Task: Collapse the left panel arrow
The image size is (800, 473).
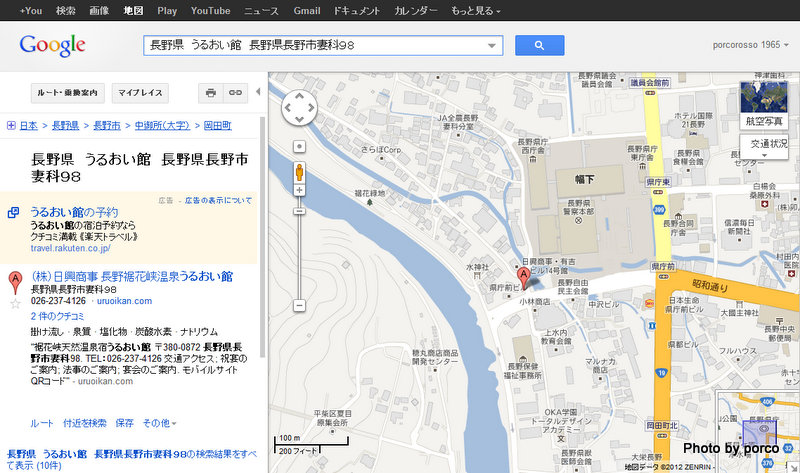Action: pyautogui.click(x=258, y=92)
